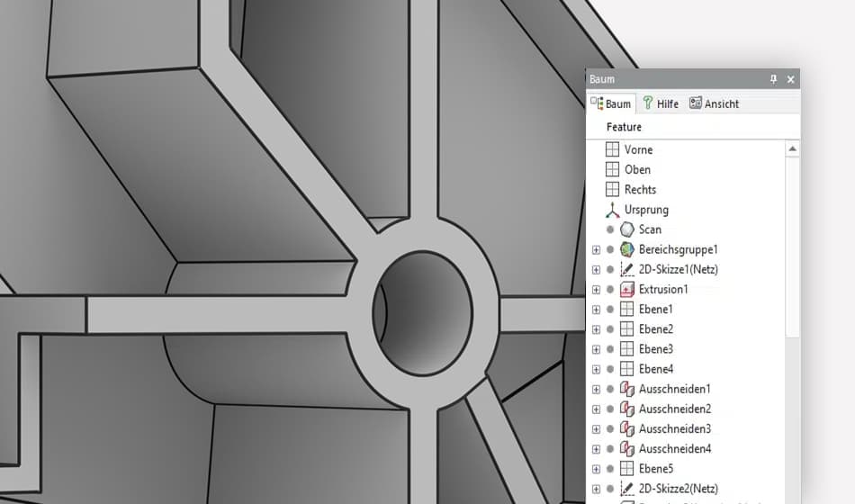Click the Ebene2 plane icon

click(627, 328)
